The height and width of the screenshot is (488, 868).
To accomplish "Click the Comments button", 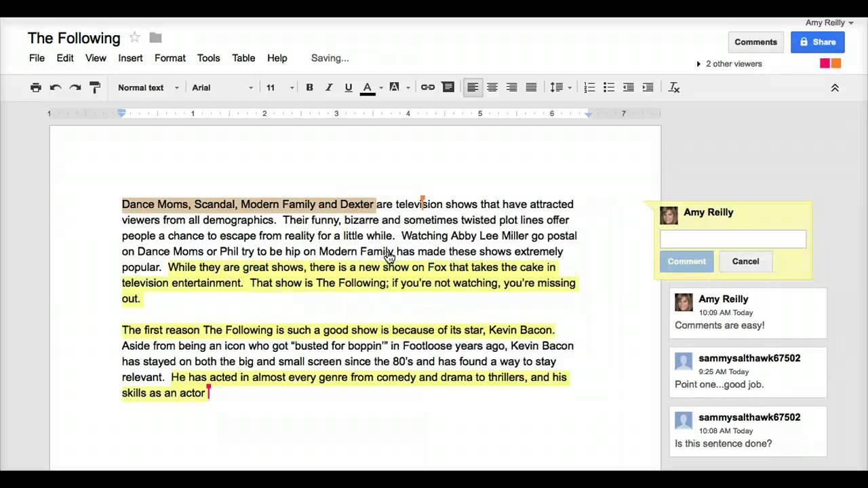I will coord(755,42).
